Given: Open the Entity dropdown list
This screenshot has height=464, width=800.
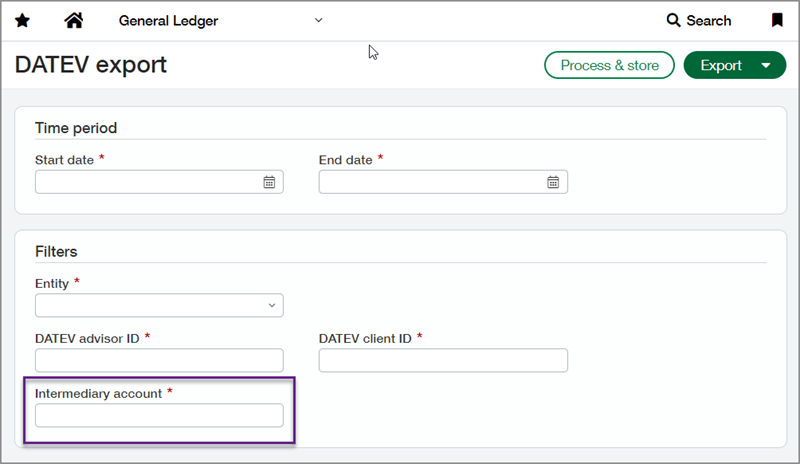Looking at the screenshot, I should pos(271,305).
